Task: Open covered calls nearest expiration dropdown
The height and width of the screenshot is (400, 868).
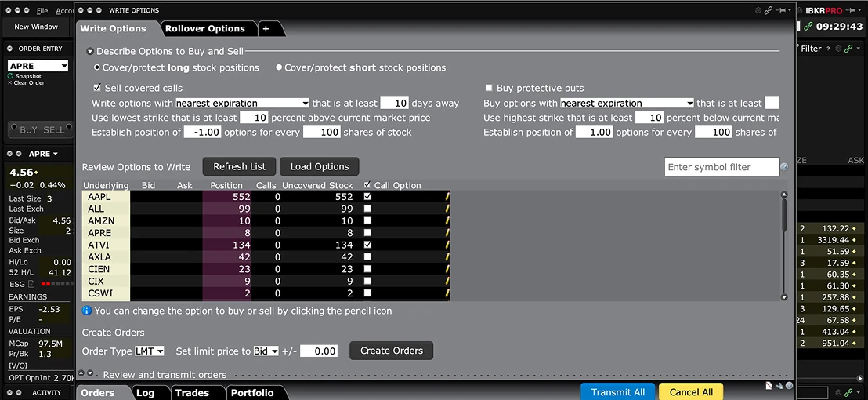Action: pos(243,103)
